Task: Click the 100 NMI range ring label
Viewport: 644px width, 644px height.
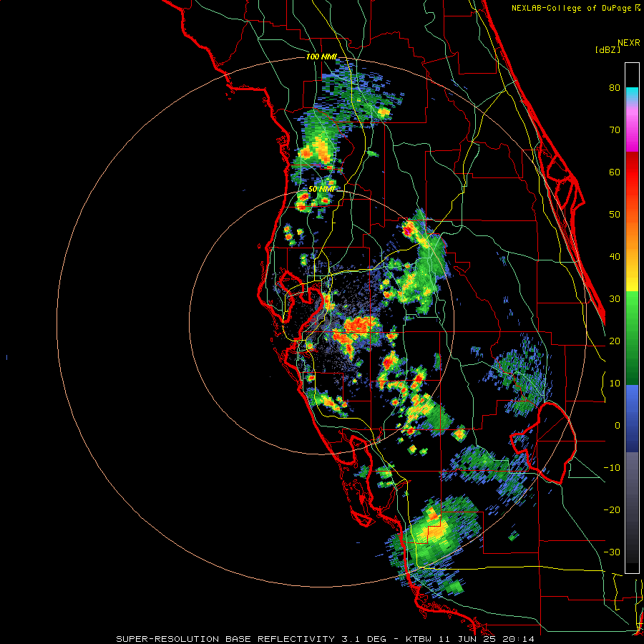Action: tap(321, 57)
